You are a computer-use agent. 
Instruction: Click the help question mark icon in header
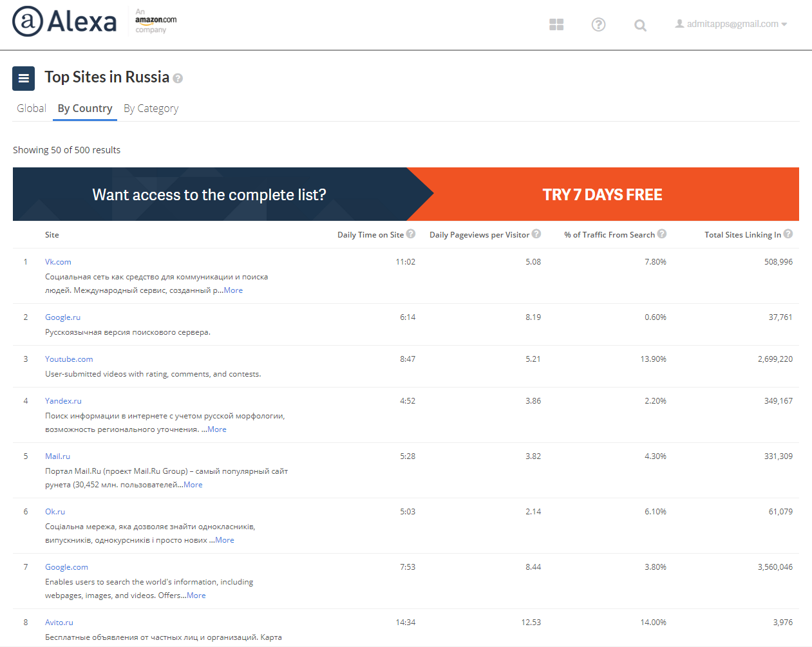coord(598,24)
